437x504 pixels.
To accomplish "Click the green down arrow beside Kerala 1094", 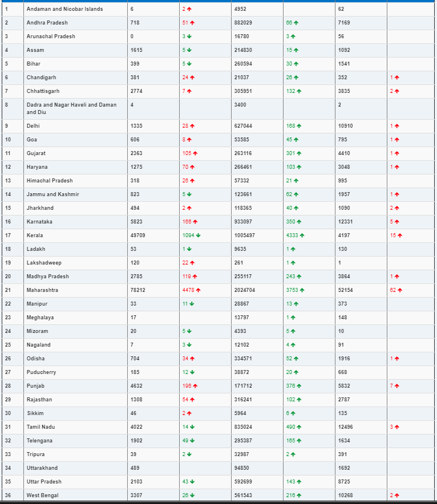I will (x=198, y=235).
